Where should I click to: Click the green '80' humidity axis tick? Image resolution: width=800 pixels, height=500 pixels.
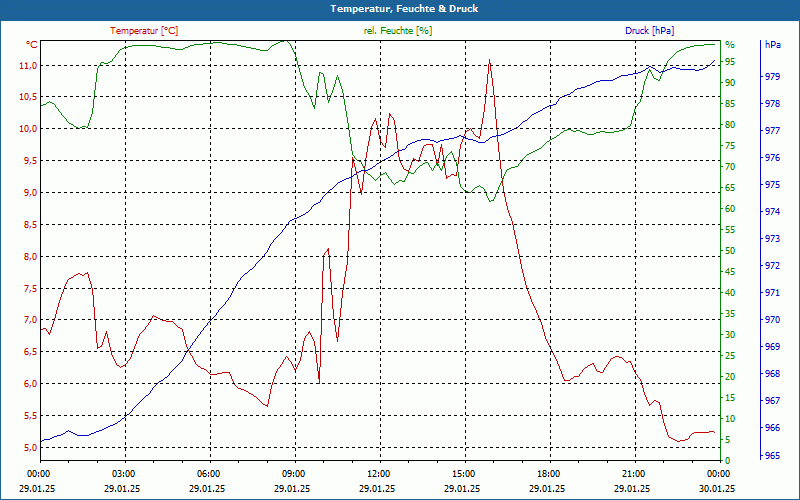[730, 124]
